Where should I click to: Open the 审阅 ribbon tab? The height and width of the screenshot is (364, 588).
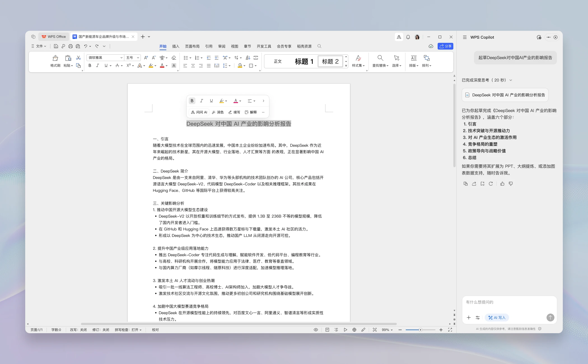222,46
